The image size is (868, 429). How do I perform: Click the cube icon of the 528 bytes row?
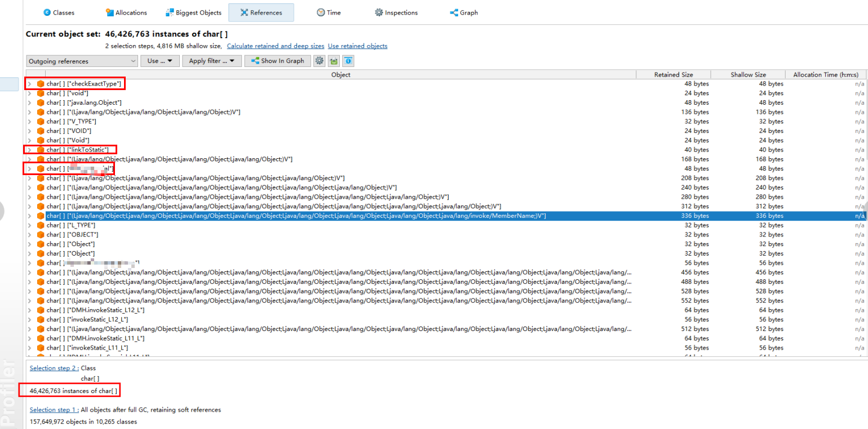(41, 292)
